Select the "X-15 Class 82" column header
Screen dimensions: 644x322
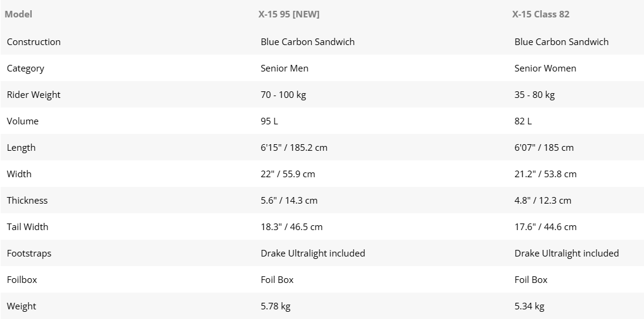click(541, 14)
